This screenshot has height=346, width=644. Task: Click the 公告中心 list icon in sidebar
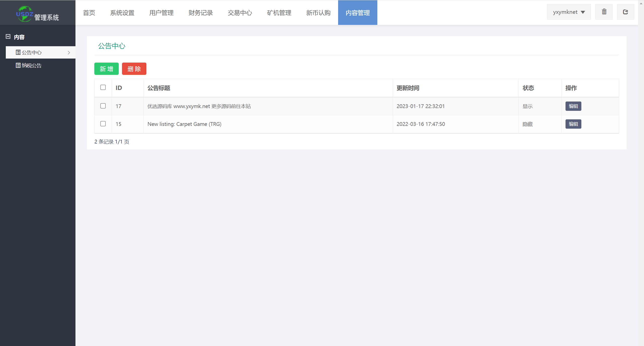(18, 52)
